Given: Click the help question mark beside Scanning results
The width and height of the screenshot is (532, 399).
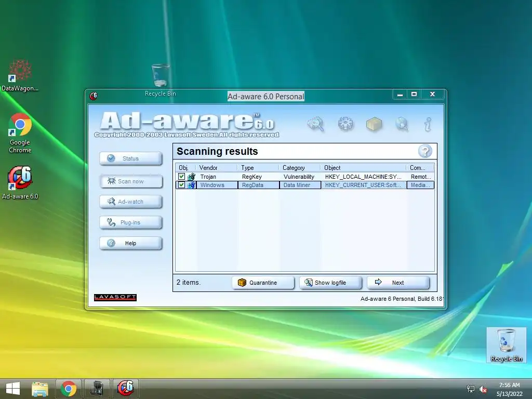Looking at the screenshot, I should pyautogui.click(x=425, y=151).
